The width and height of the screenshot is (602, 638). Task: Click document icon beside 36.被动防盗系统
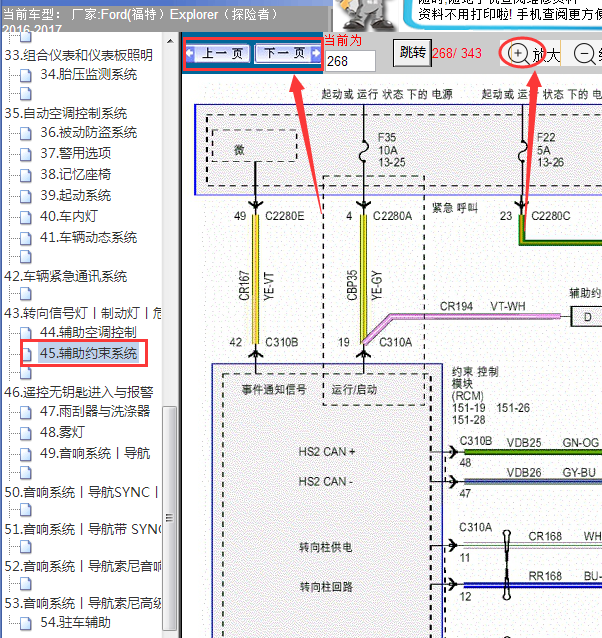[x=26, y=133]
